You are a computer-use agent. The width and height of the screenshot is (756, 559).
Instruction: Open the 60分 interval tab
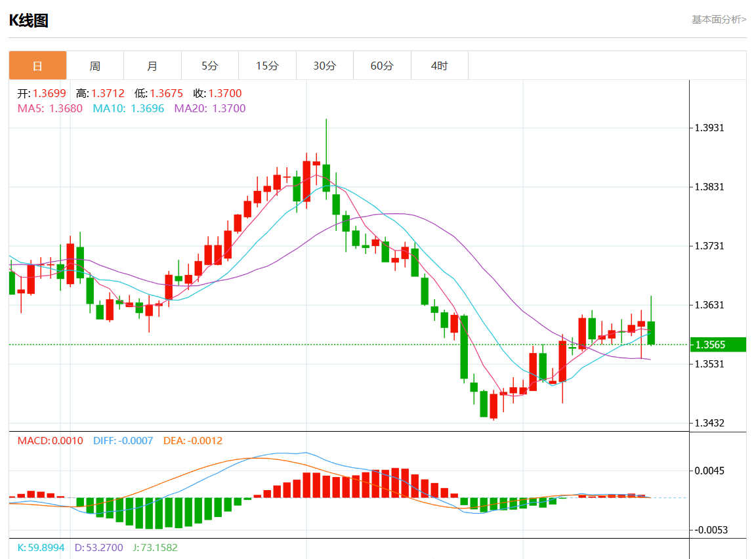(x=382, y=66)
